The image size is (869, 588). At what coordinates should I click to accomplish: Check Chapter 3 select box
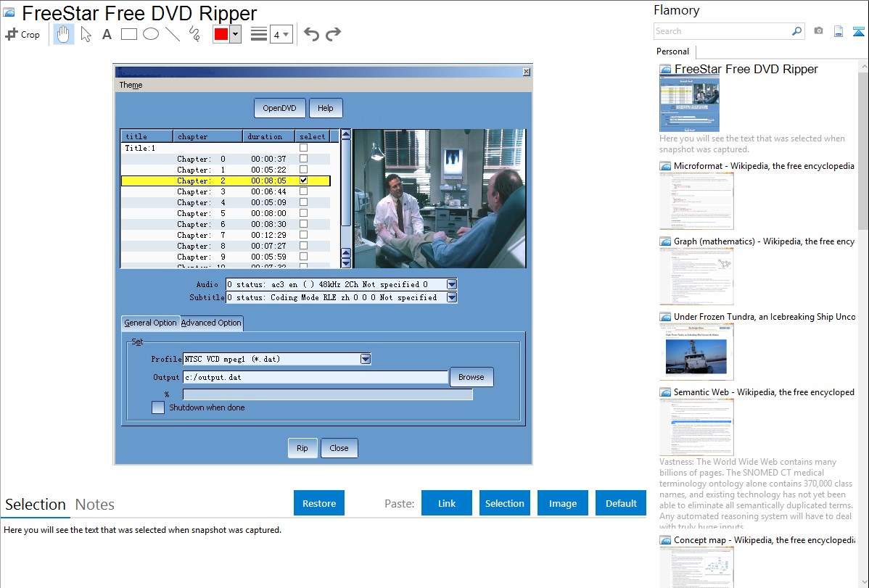(303, 191)
